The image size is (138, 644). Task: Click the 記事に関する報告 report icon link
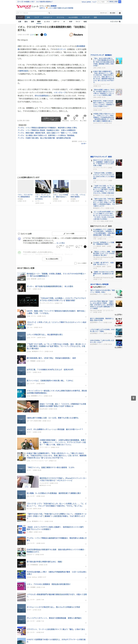point(24,121)
